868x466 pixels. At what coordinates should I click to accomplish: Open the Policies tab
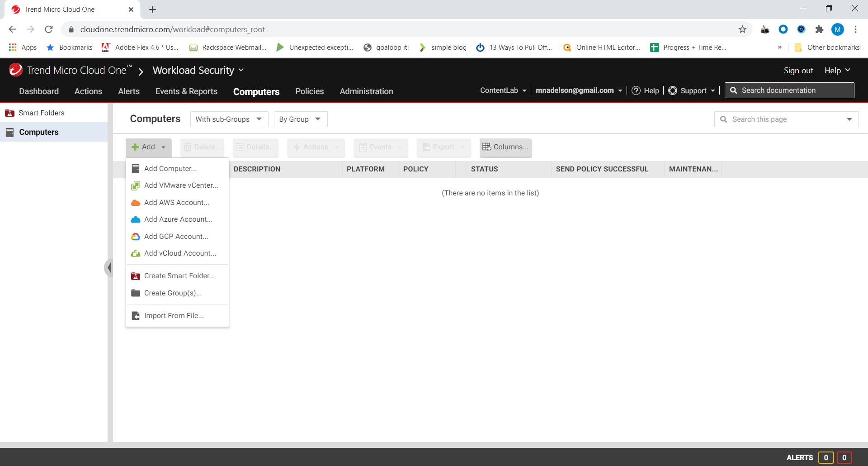pos(310,91)
